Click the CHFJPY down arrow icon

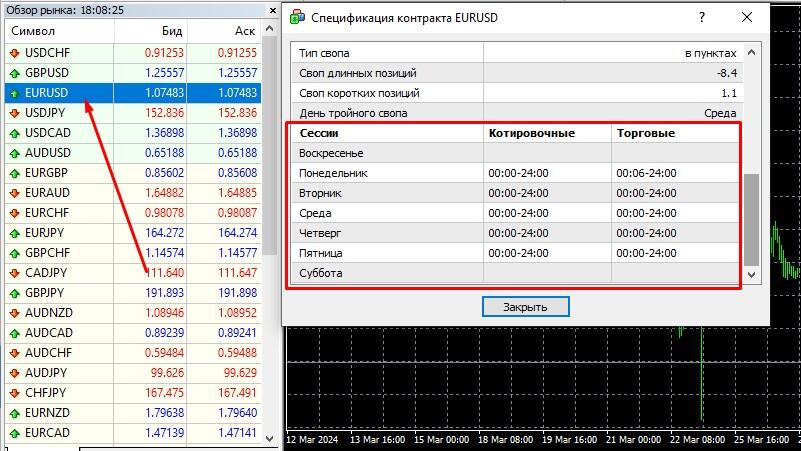(x=14, y=393)
